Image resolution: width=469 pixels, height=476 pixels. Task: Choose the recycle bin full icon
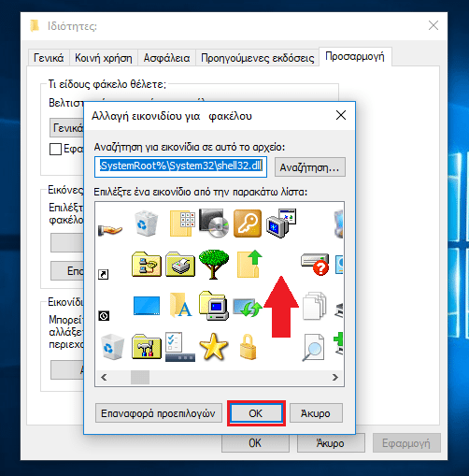(x=146, y=224)
